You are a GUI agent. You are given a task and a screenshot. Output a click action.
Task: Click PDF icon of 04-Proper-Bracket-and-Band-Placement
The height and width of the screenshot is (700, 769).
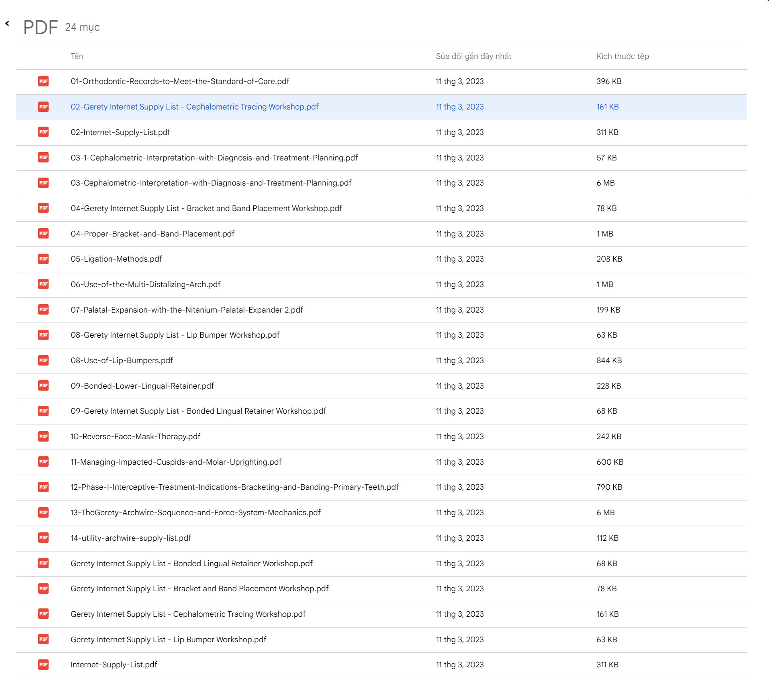tap(43, 234)
